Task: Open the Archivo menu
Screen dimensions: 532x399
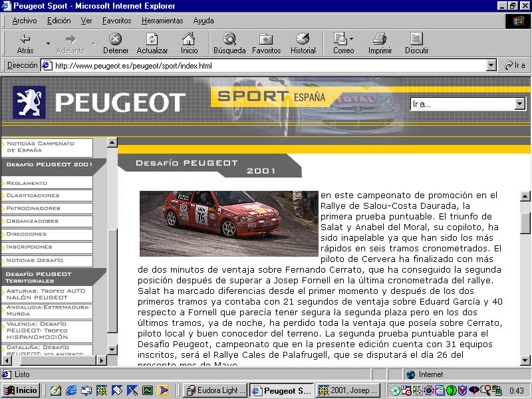Action: pos(25,21)
